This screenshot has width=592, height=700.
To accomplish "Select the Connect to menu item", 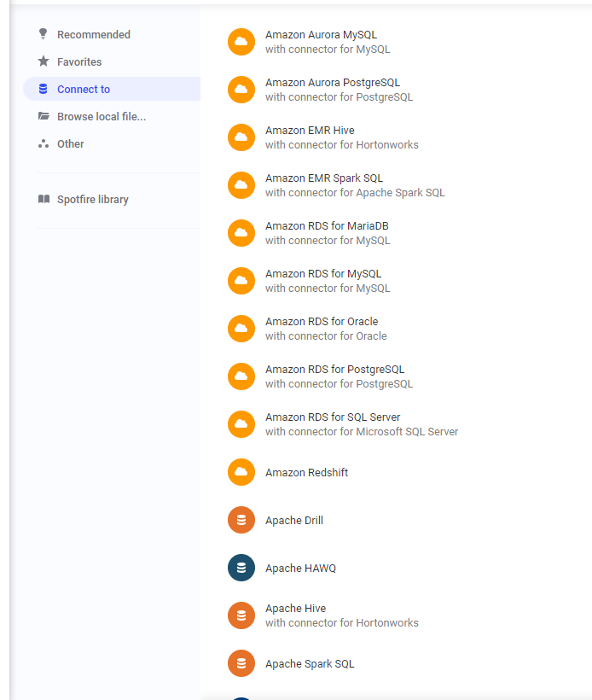I will click(112, 89).
